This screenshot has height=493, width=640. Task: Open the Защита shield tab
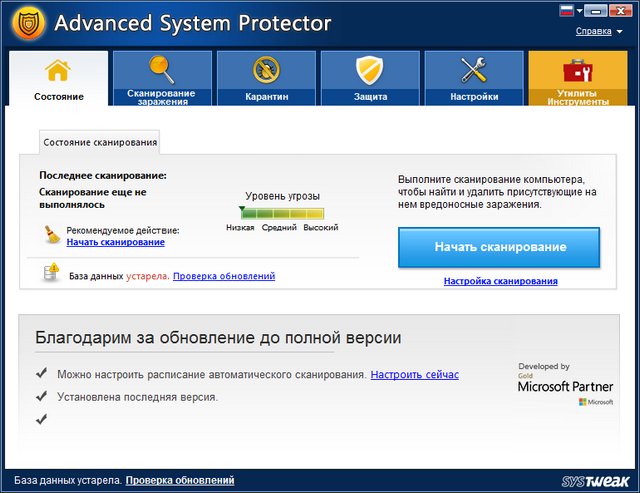click(370, 79)
